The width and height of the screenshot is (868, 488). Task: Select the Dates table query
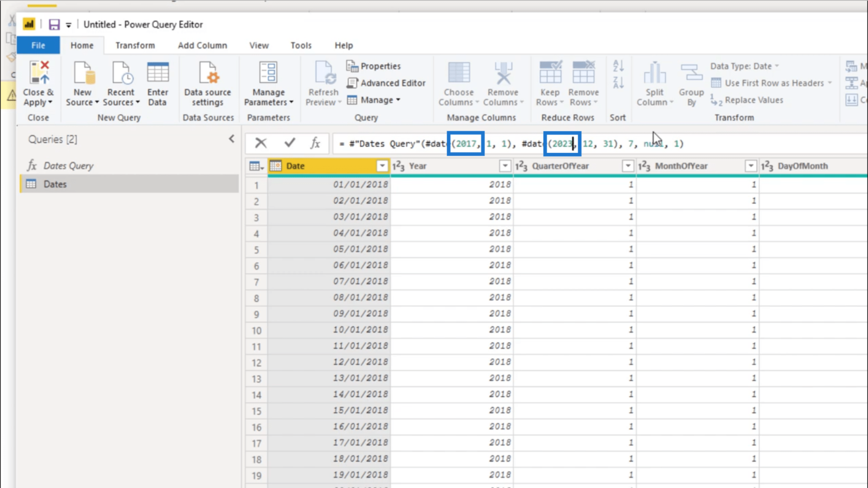[129, 184]
